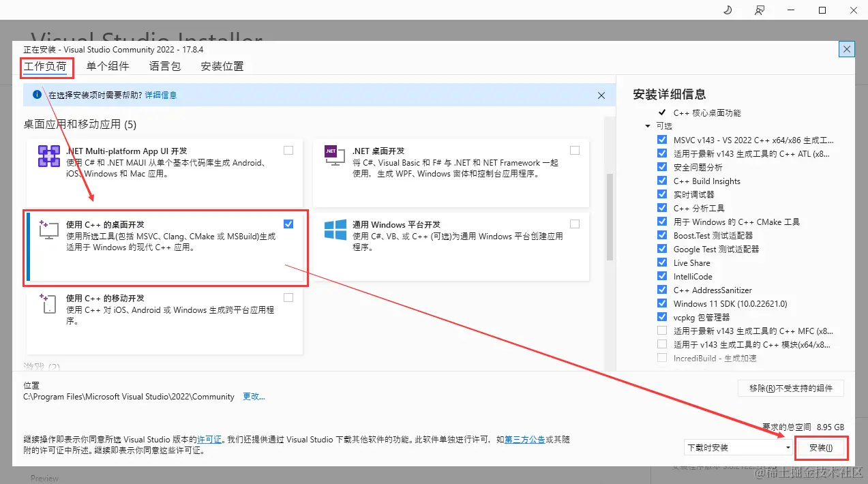Open the 第三方公告 link
The image size is (868, 484).
click(524, 440)
